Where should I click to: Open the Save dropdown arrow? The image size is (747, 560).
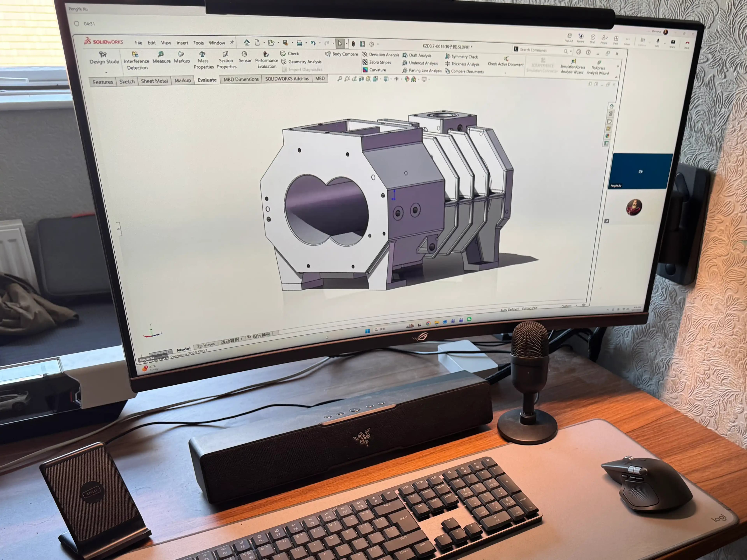click(292, 43)
